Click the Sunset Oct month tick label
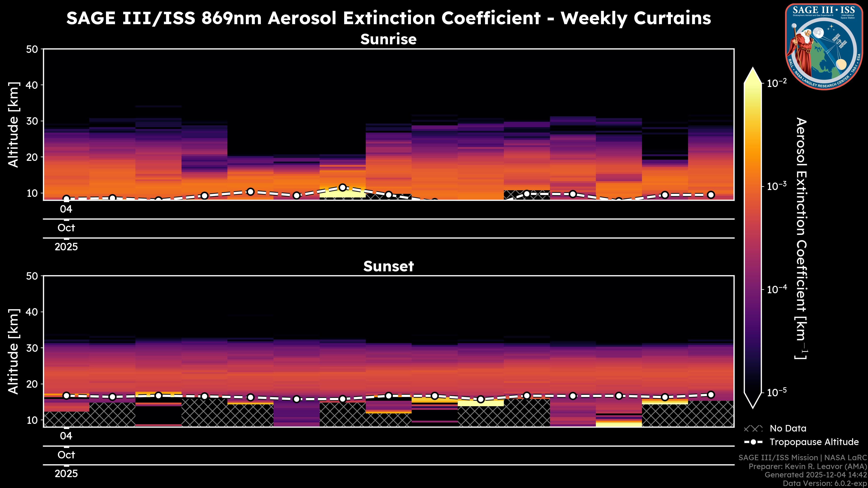Screen dimensions: 868x488 (66, 455)
